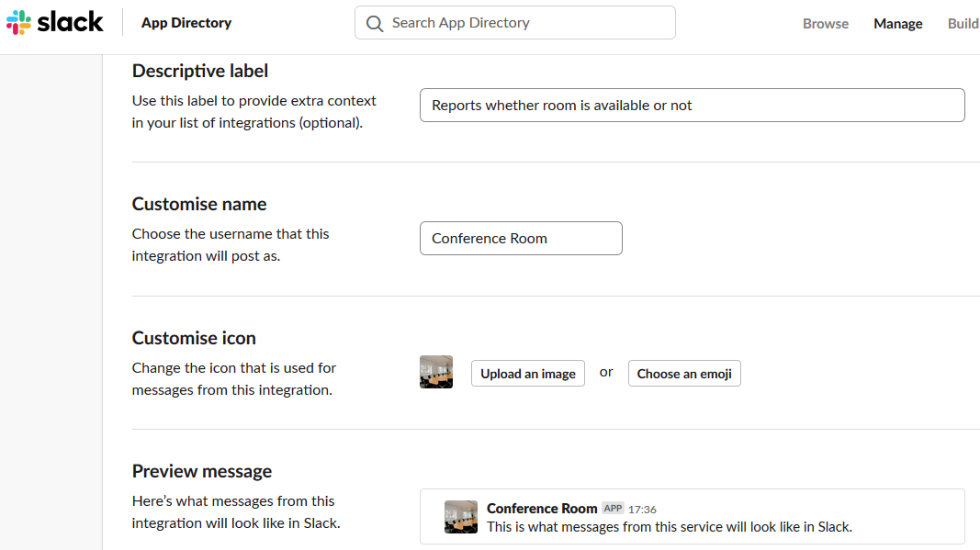The width and height of the screenshot is (980, 550).
Task: Switch to the Build menu item
Action: tap(962, 24)
